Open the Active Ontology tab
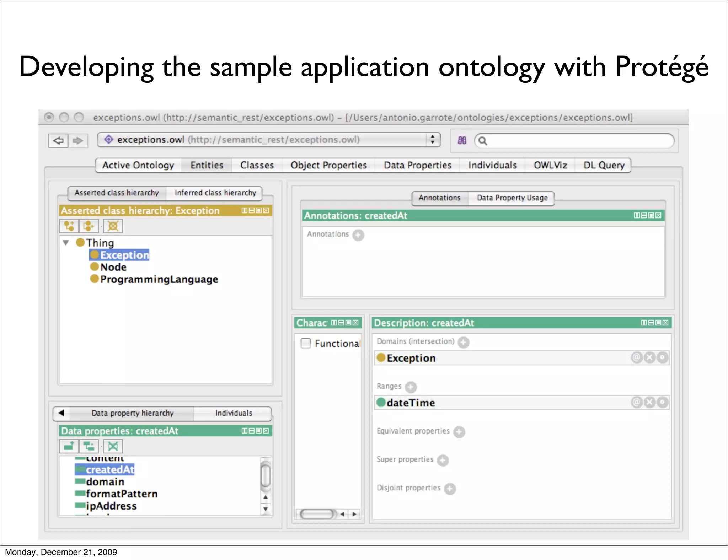 click(138, 165)
